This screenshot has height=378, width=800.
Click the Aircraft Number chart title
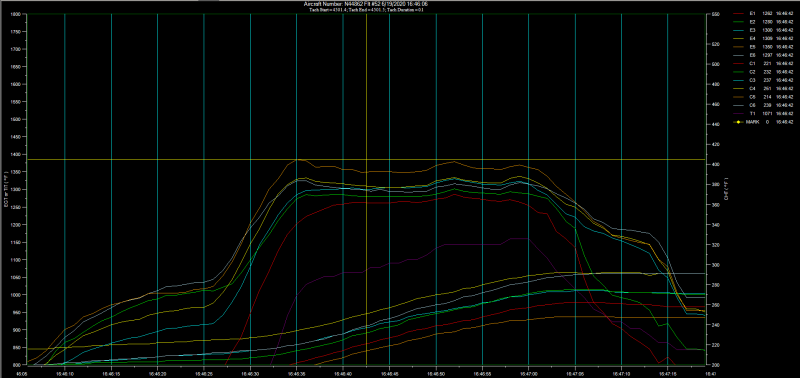click(365, 4)
